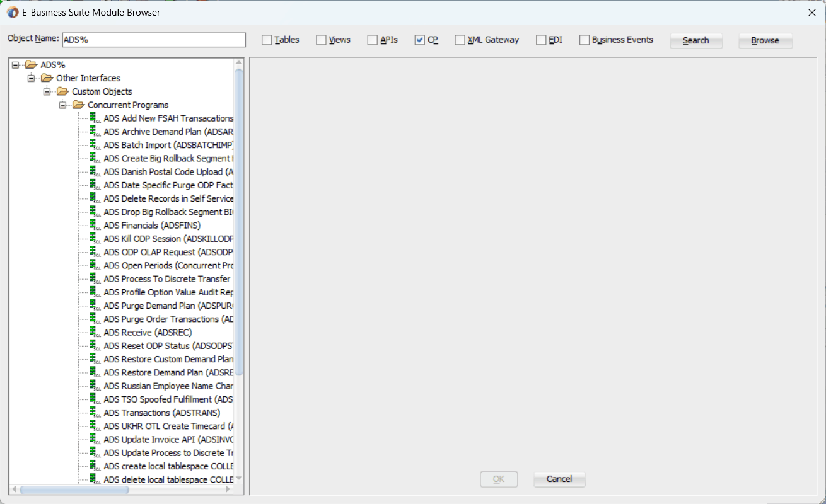This screenshot has height=504, width=826.
Task: Click the icon beside ADS Russian Employee Name
Action: tap(95, 386)
